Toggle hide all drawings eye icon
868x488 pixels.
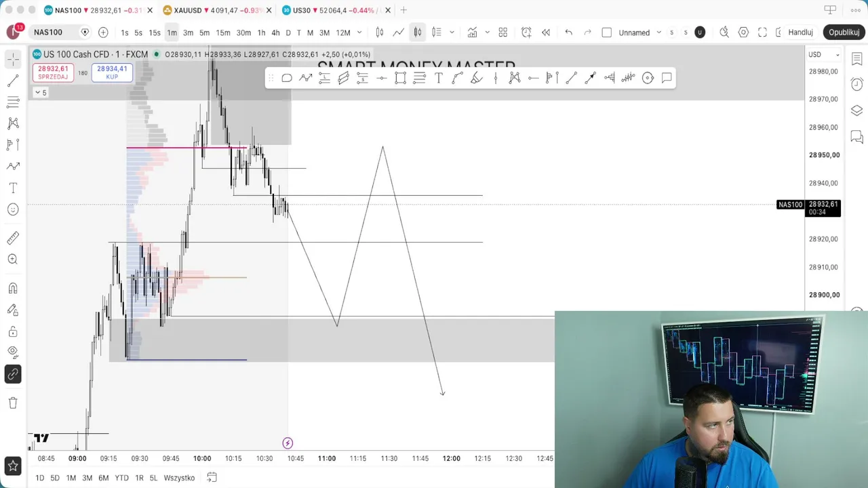pyautogui.click(x=13, y=352)
